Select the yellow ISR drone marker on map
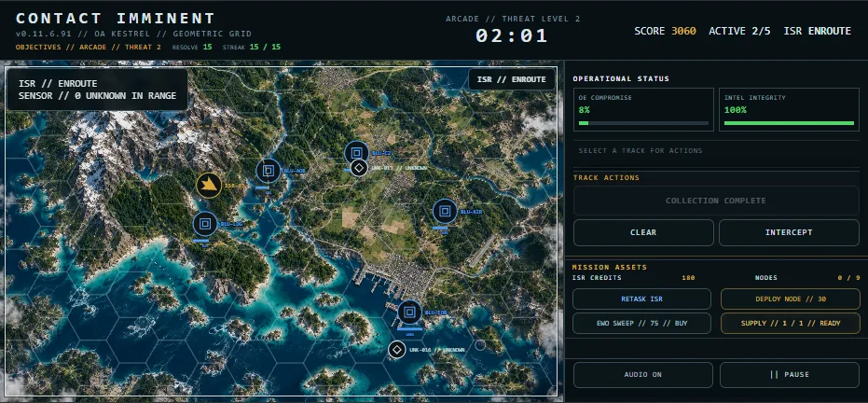 click(x=209, y=185)
